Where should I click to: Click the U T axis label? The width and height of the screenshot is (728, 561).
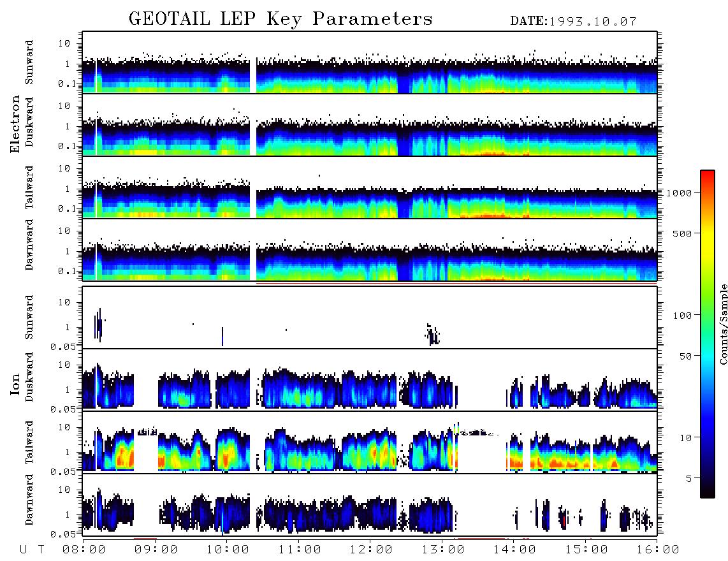[x=32, y=550]
